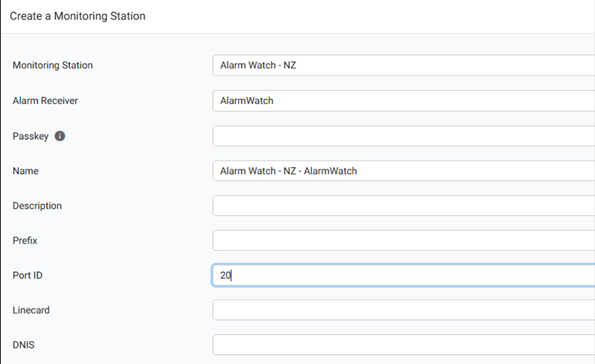Select the Prefix input box
This screenshot has width=595, height=364.
coord(403,241)
